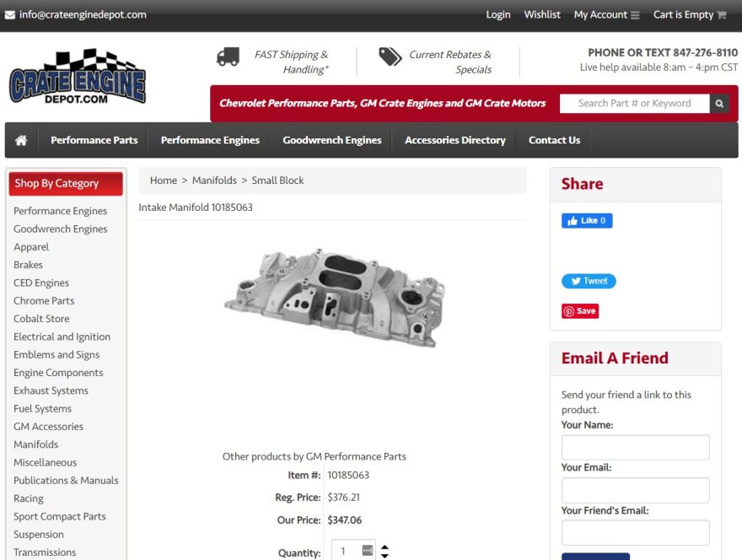Click the quantity increment up arrow

tap(384, 548)
